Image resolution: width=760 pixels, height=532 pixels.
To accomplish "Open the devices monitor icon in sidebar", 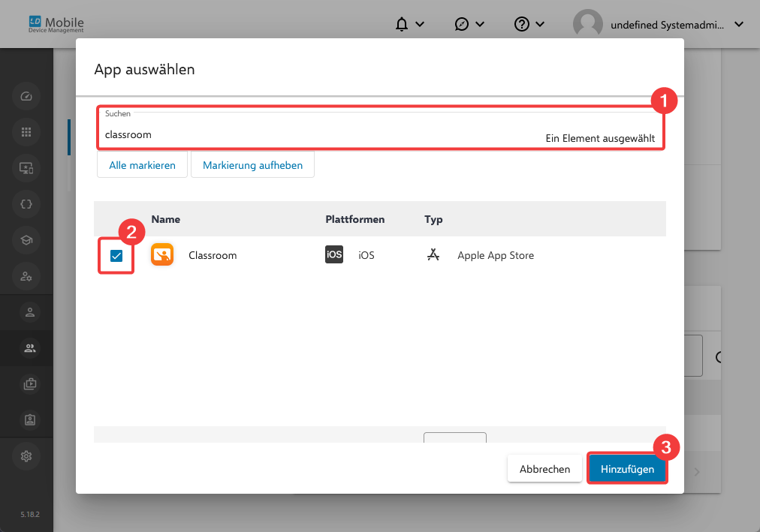I will [x=26, y=168].
